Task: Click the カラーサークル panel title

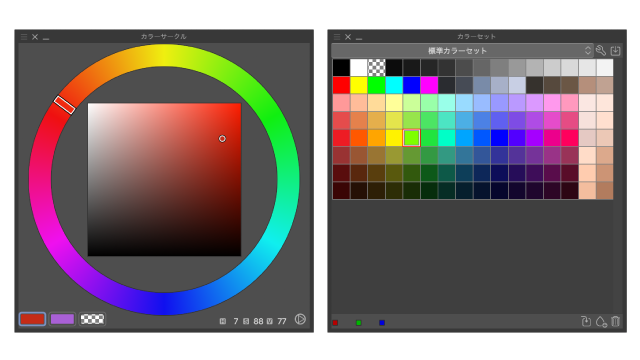Action: [164, 36]
